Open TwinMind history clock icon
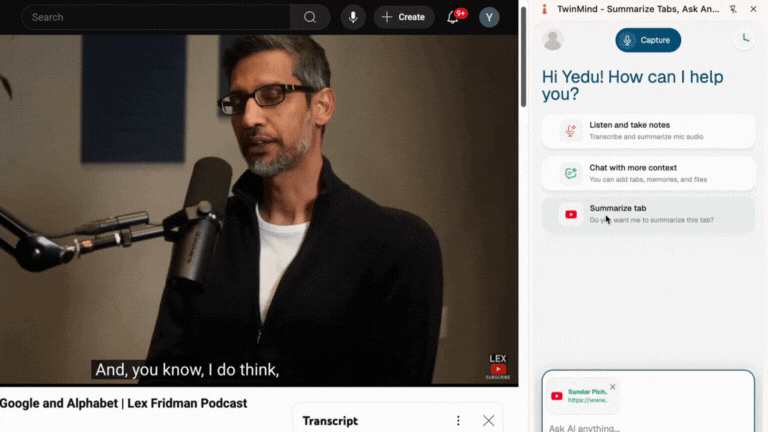The image size is (768, 432). [744, 39]
